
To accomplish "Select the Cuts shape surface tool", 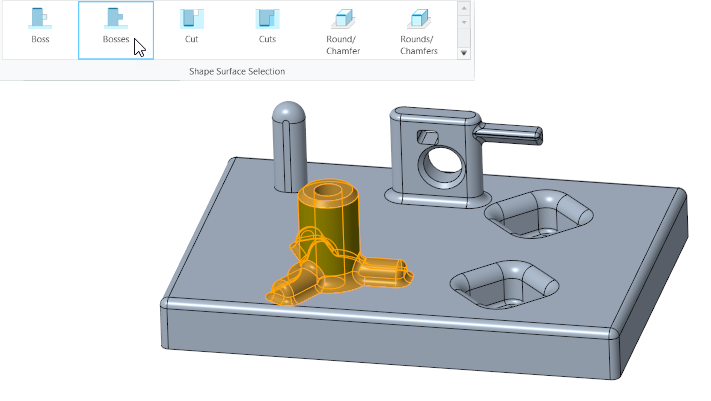I will 267,30.
